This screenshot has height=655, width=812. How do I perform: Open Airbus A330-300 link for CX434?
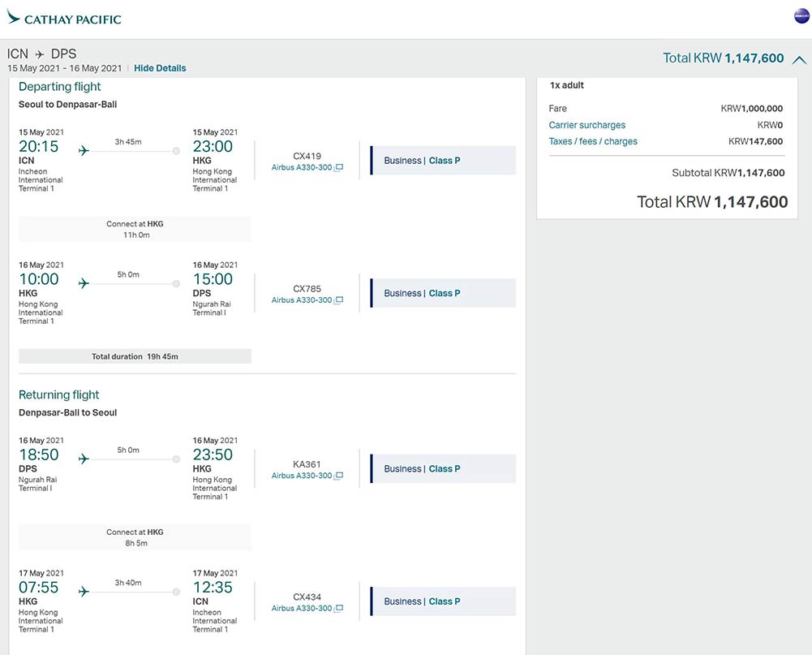tap(302, 609)
